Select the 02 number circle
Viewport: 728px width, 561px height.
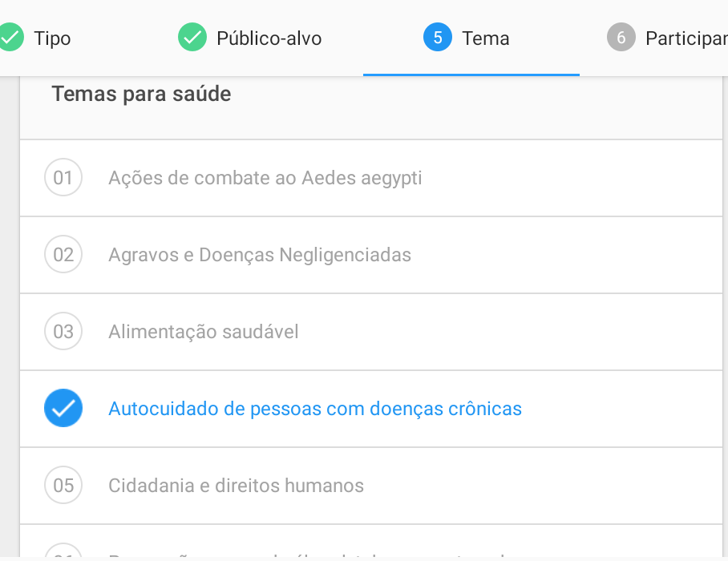click(63, 254)
